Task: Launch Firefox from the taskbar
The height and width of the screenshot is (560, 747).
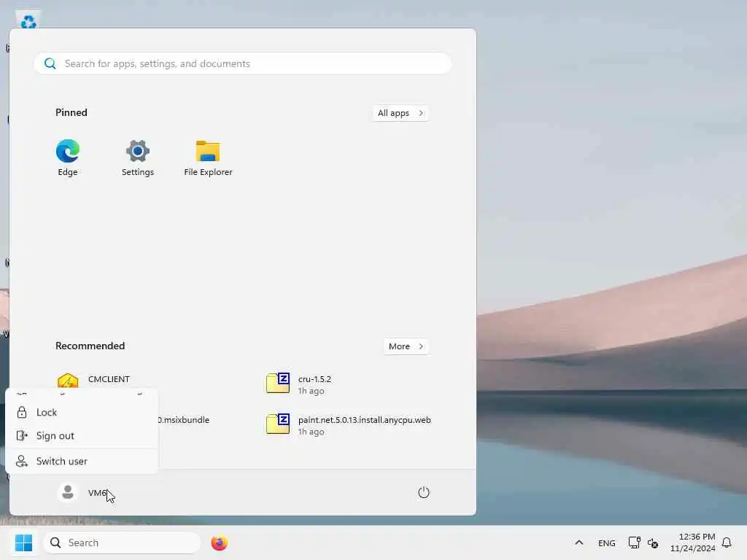Action: (x=219, y=542)
